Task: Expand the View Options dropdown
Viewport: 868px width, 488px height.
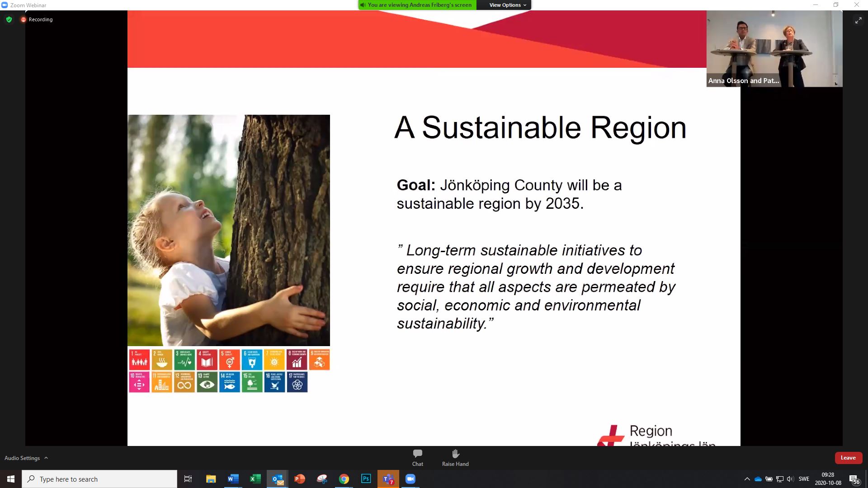Action: pyautogui.click(x=507, y=5)
